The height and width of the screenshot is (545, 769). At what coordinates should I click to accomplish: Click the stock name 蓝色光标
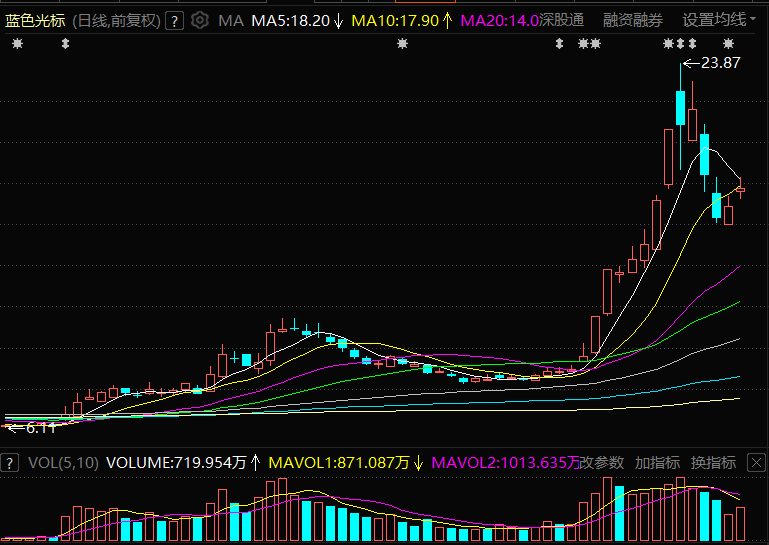pyautogui.click(x=35, y=21)
